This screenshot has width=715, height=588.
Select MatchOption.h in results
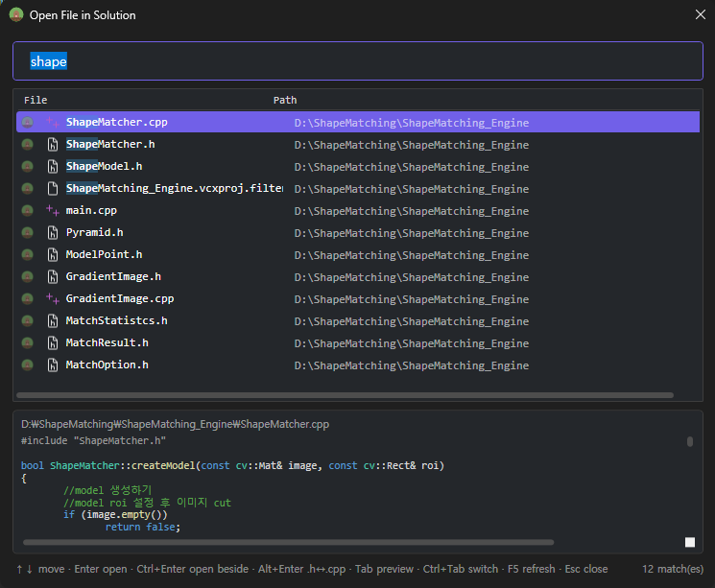click(x=357, y=365)
